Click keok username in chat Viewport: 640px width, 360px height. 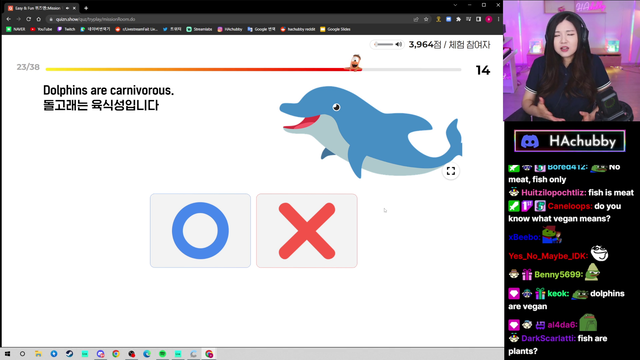point(558,293)
